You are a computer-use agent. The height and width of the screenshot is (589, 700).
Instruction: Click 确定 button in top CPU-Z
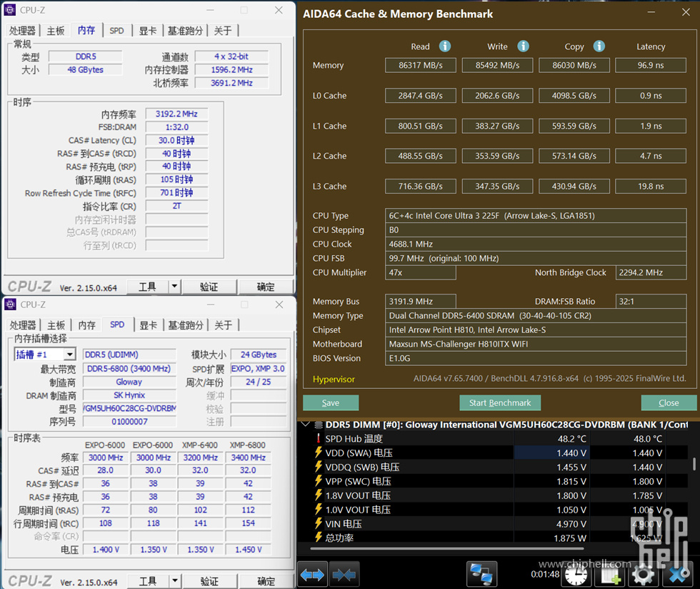pyautogui.click(x=266, y=287)
